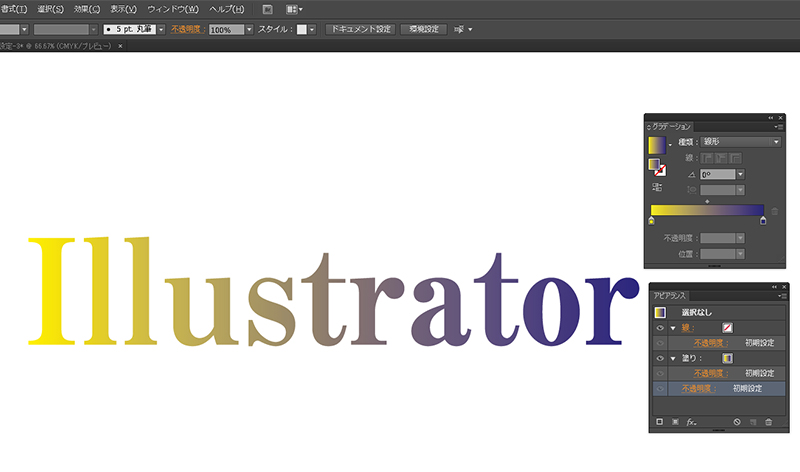Toggle visibility of the 塗り fill row
Image resolution: width=800 pixels, height=472 pixels.
pyautogui.click(x=660, y=358)
